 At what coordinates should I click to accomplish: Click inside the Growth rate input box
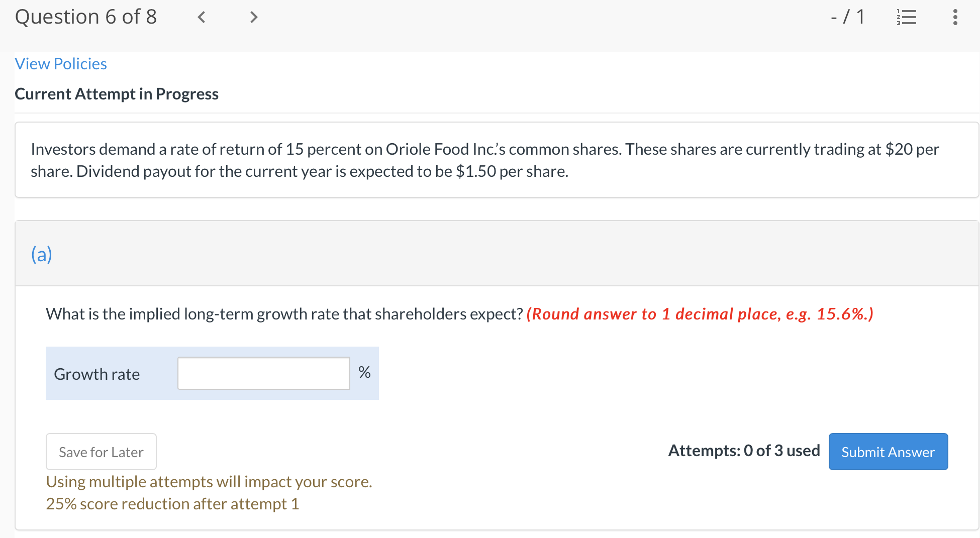pos(263,373)
